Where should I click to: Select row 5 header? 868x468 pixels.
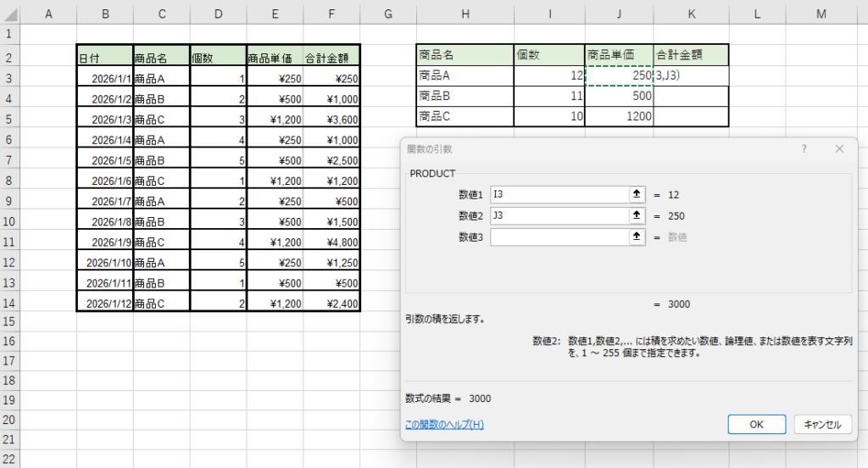(x=8, y=119)
